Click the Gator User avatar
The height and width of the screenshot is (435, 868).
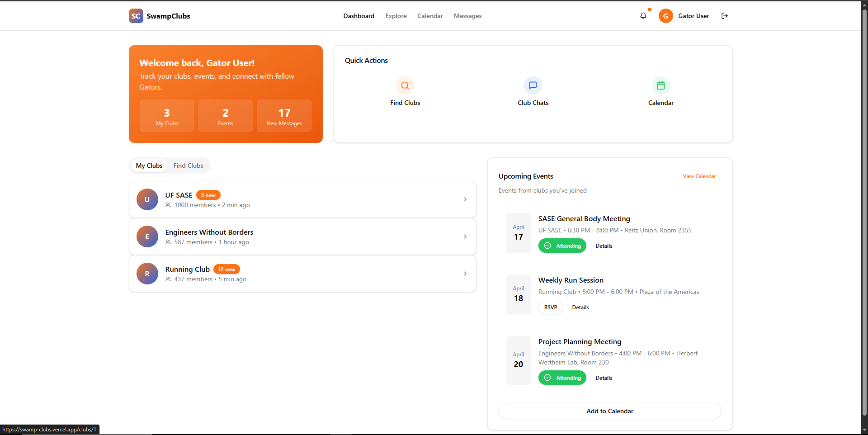665,16
